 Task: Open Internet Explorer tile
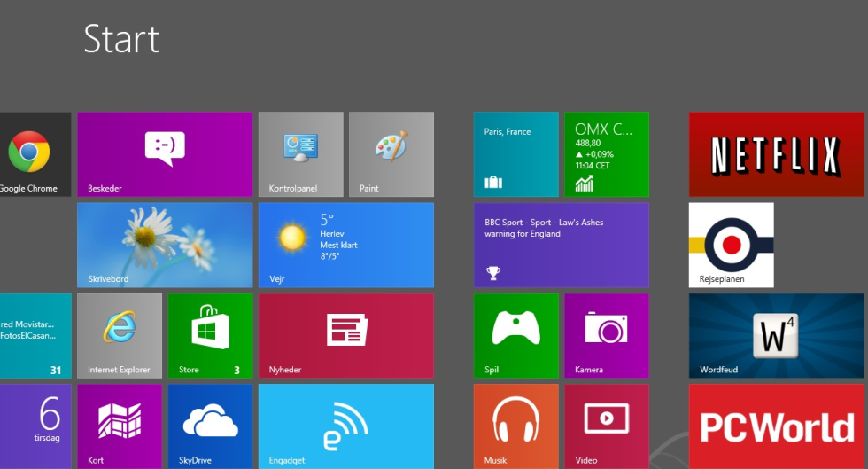click(x=120, y=335)
